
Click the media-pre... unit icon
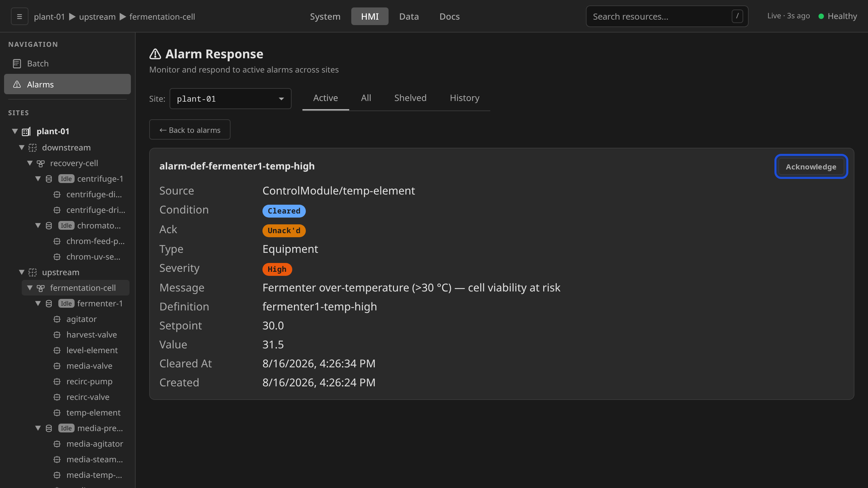[49, 428]
